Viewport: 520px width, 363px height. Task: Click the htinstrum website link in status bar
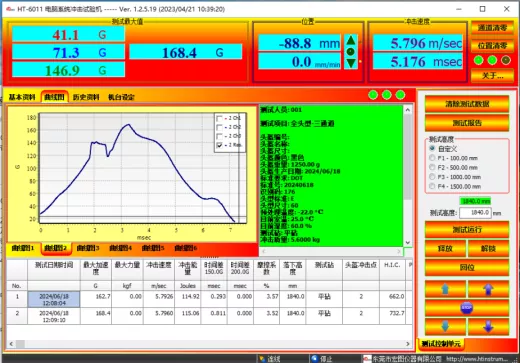[478, 359]
